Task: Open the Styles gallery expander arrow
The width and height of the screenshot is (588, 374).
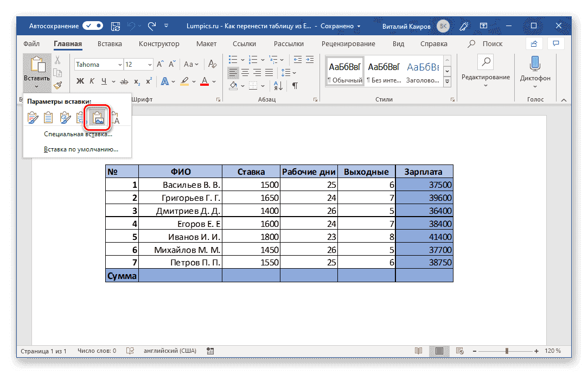Action: tap(447, 81)
